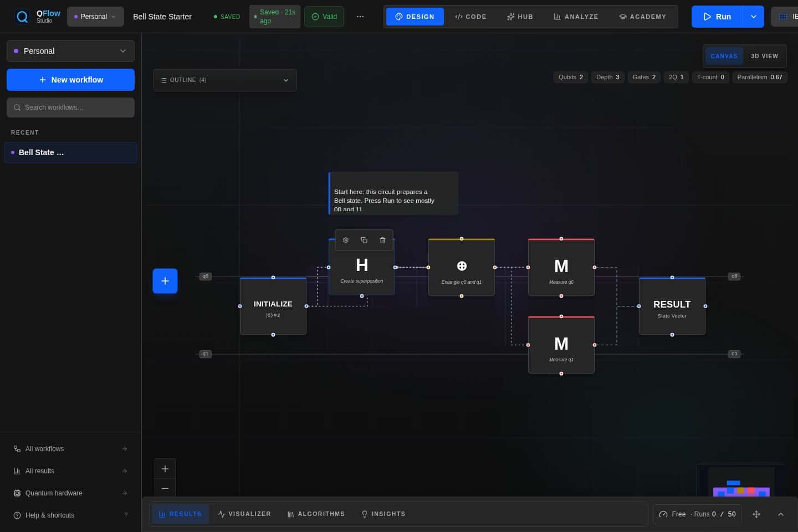Image resolution: width=798 pixels, height=532 pixels.
Task: Click the q0 wire label
Action: pyautogui.click(x=206, y=276)
